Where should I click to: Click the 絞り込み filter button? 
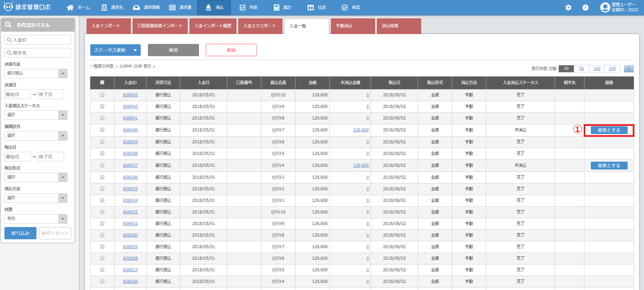coord(20,233)
